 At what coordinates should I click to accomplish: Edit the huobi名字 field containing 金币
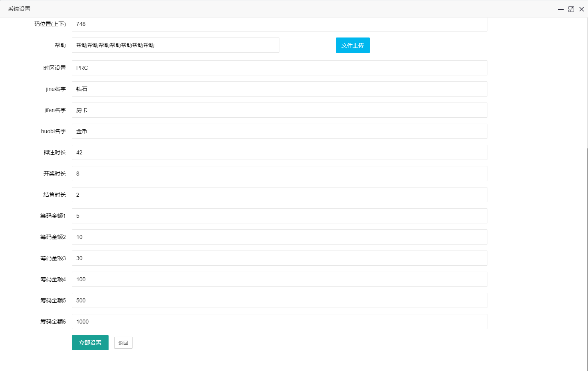point(279,131)
